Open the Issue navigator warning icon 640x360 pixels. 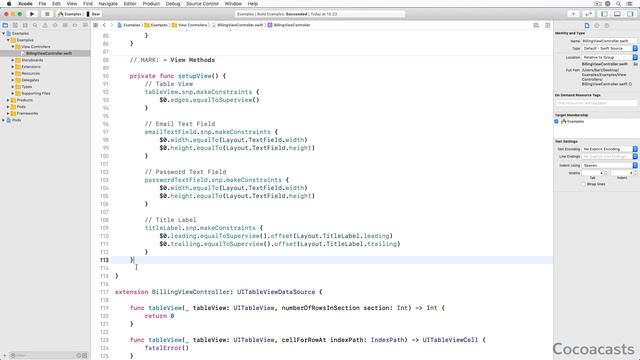(45, 25)
